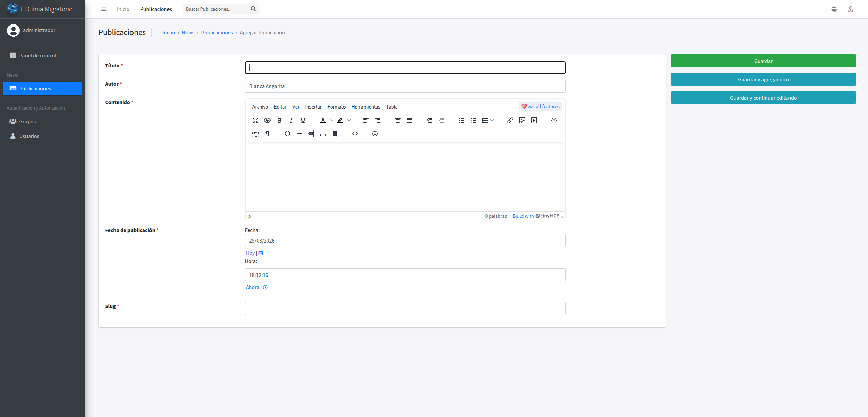
Task: Apply text color using the A swatch
Action: tap(323, 120)
